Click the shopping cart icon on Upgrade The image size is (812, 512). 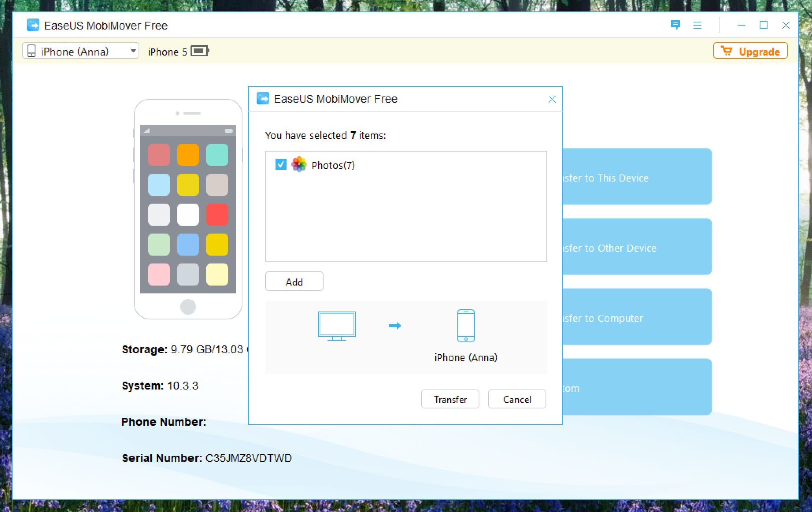726,51
